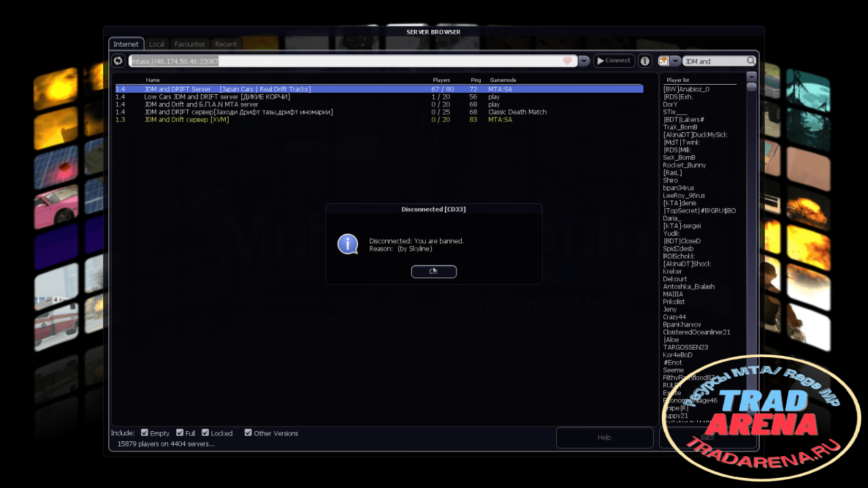This screenshot has width=868, height=488.
Task: Click the Help button
Action: tap(604, 437)
